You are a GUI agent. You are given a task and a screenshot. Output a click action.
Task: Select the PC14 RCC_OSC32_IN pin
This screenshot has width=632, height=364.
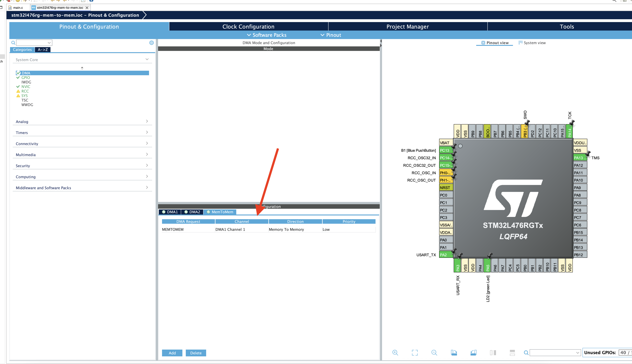[x=446, y=158]
